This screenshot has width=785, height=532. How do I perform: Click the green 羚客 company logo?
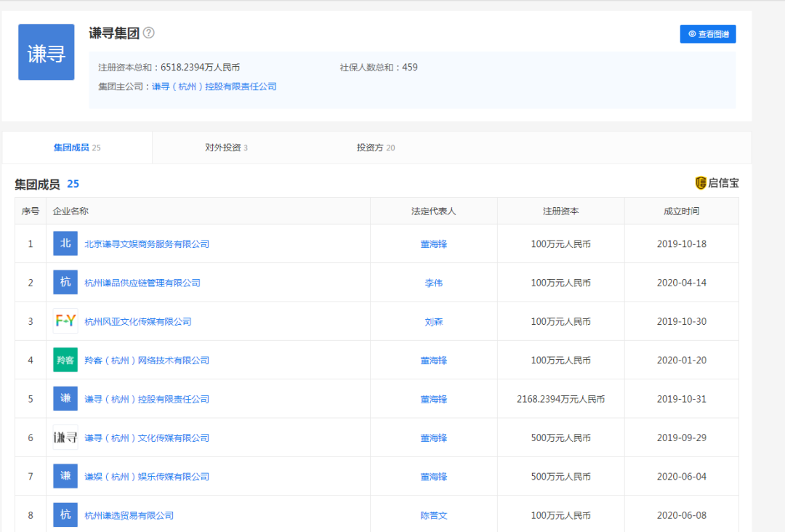coord(65,360)
